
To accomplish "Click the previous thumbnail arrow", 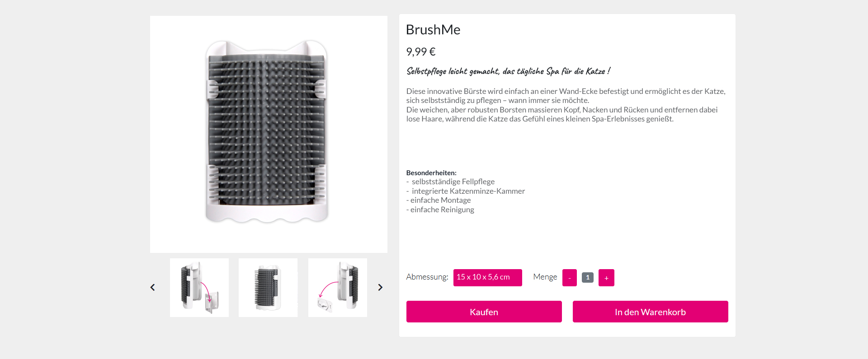I will (x=153, y=288).
